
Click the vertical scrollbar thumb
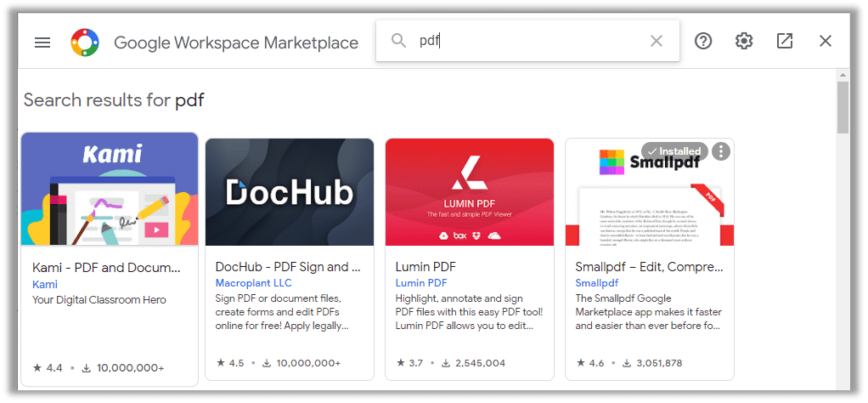pos(843,107)
